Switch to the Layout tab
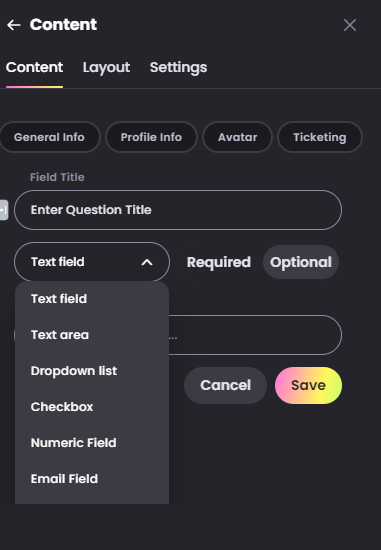The width and height of the screenshot is (381, 550). tap(106, 67)
